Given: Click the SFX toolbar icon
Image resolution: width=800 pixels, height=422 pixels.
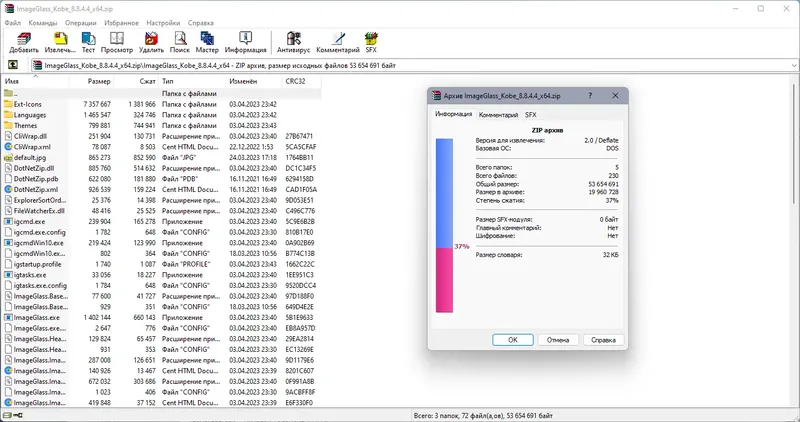Looking at the screenshot, I should (x=371, y=39).
